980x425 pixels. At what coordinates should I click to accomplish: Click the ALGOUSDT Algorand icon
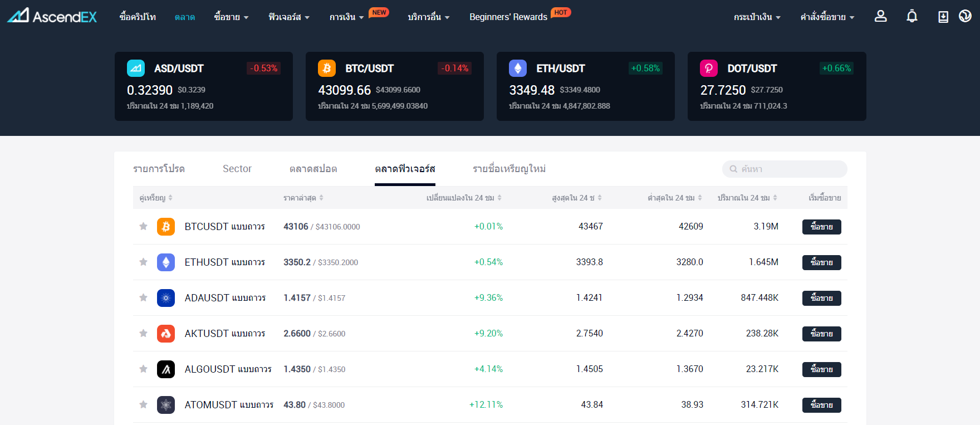pyautogui.click(x=166, y=369)
